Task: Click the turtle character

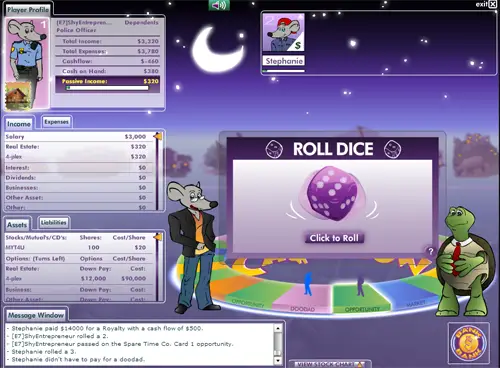Action: (x=465, y=262)
